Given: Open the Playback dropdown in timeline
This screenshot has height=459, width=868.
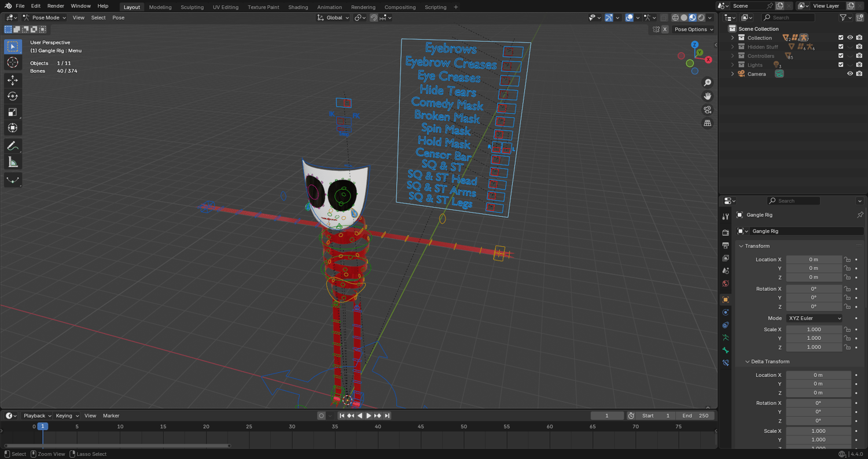Looking at the screenshot, I should tap(37, 416).
